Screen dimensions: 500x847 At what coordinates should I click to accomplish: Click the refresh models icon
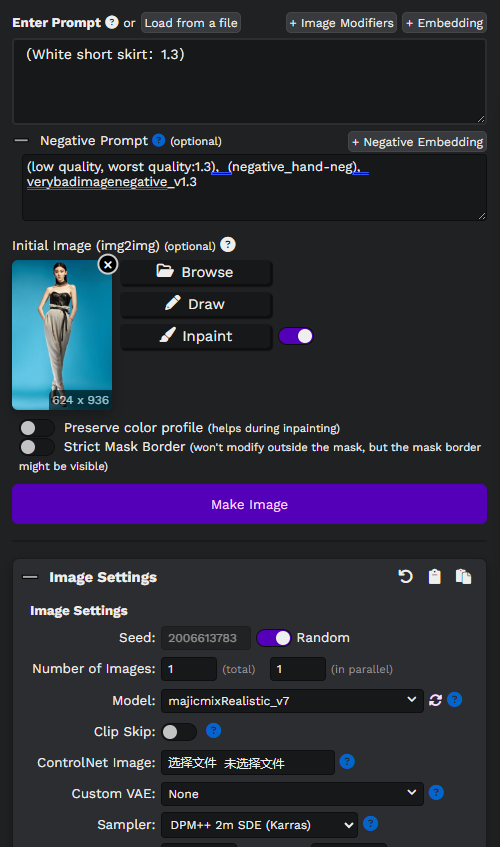435,700
